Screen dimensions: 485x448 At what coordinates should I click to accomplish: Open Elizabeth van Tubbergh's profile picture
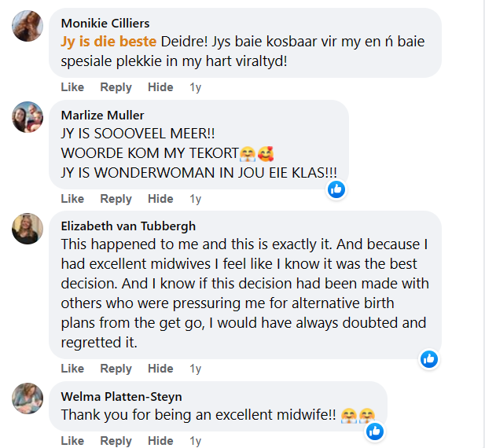[x=28, y=229]
